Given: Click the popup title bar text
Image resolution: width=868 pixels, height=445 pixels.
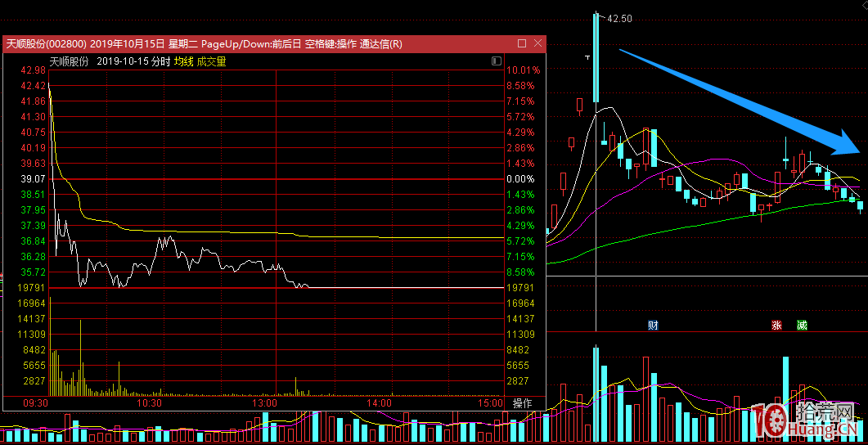Looking at the screenshot, I should click(x=205, y=43).
